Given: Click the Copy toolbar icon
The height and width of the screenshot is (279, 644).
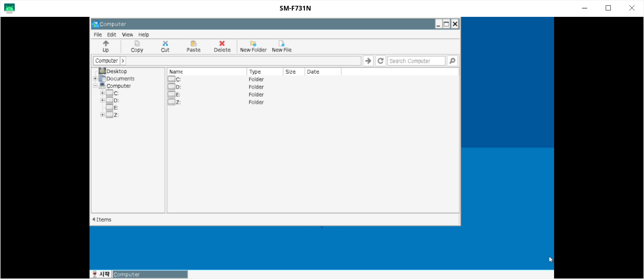Looking at the screenshot, I should pyautogui.click(x=137, y=44).
